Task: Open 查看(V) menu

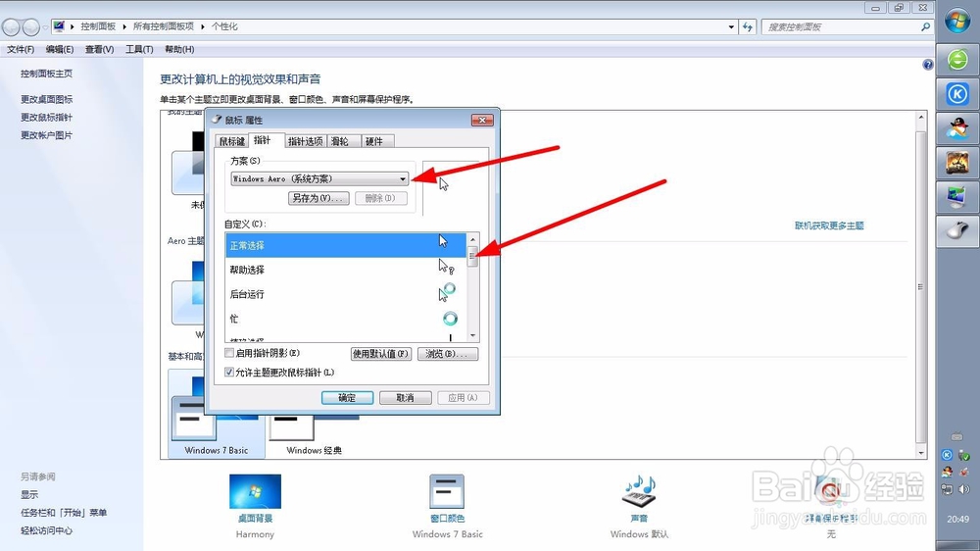Action: [99, 49]
